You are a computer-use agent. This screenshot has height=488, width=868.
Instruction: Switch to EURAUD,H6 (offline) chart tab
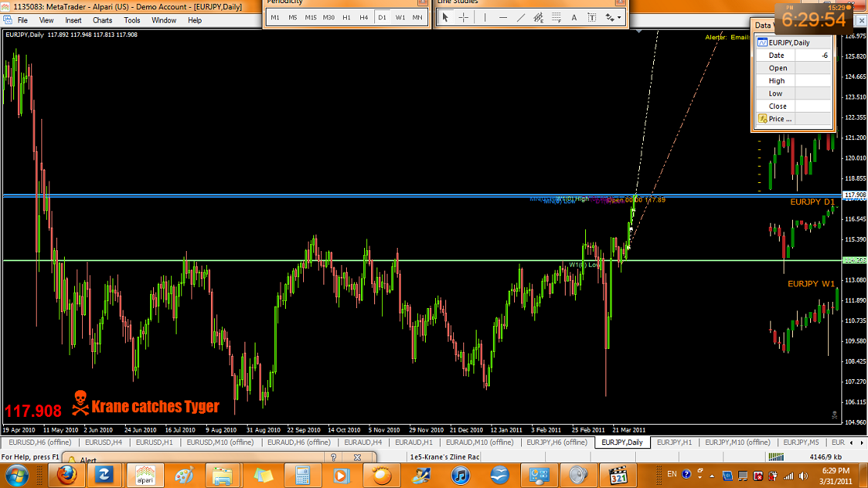(299, 442)
